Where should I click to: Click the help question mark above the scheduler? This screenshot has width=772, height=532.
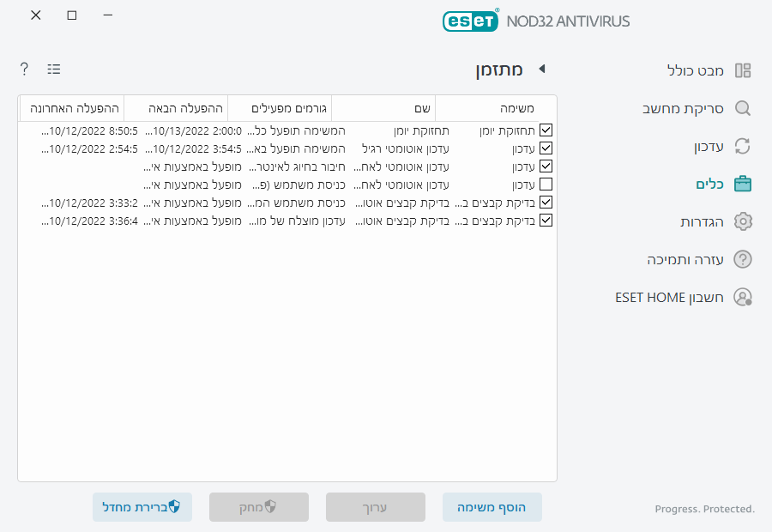pyautogui.click(x=23, y=69)
